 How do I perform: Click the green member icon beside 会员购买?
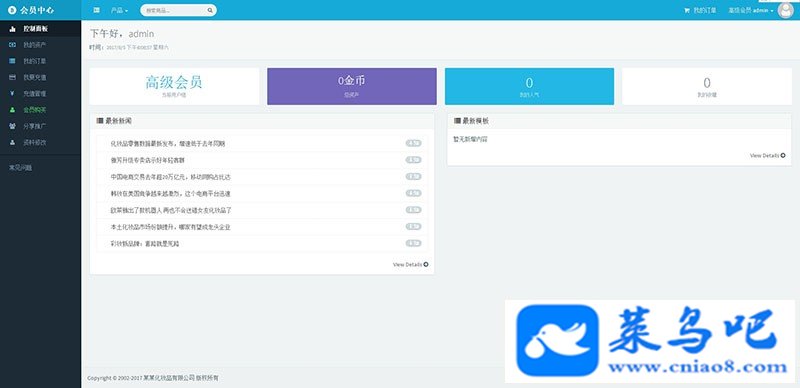click(12, 110)
